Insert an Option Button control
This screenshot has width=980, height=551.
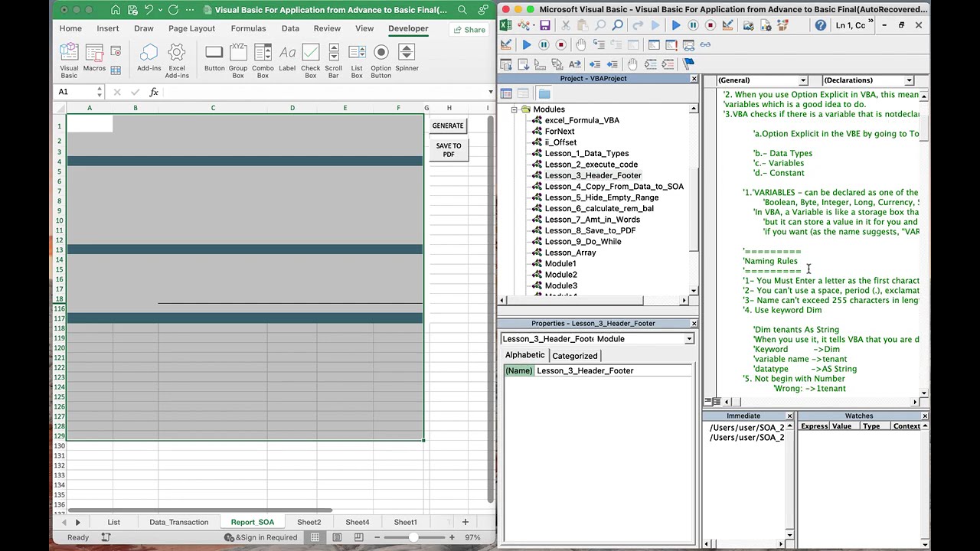[381, 60]
